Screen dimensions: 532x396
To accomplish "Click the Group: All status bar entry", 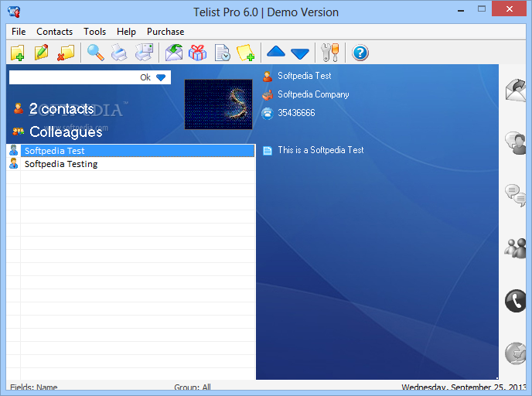I will point(193,387).
